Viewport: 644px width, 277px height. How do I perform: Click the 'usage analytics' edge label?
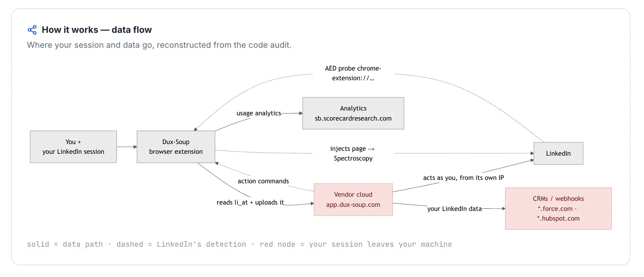pos(259,113)
